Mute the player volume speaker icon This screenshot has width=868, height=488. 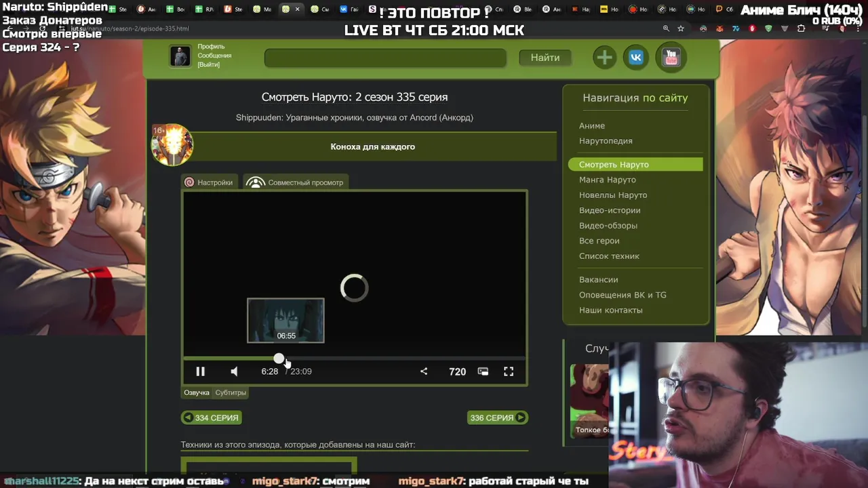[234, 371]
